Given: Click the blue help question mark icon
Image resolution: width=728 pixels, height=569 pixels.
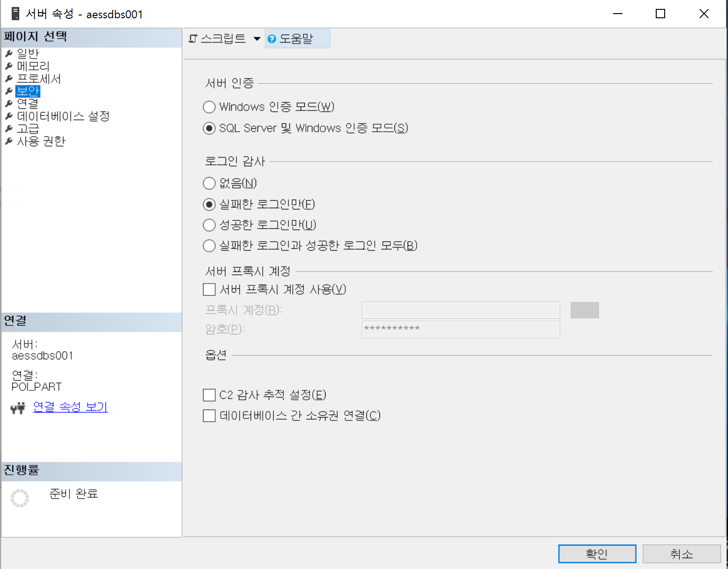Looking at the screenshot, I should click(x=272, y=39).
